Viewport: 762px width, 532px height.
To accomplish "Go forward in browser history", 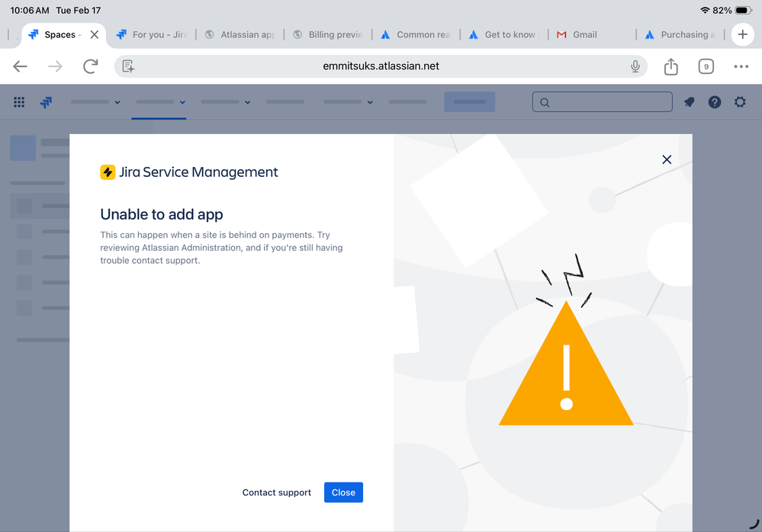I will click(x=55, y=66).
